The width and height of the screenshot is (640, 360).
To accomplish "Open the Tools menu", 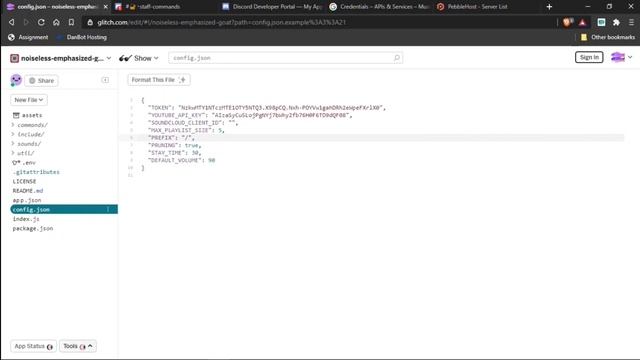I will tap(78, 346).
